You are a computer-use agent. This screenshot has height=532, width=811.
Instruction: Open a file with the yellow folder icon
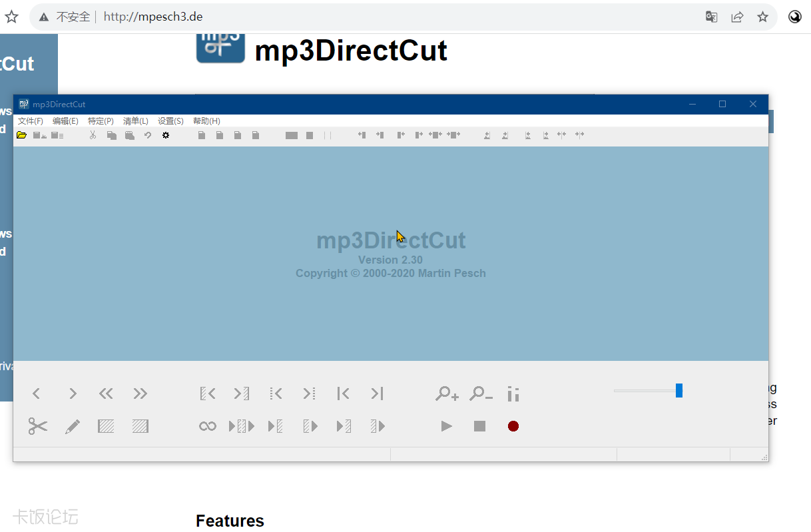[22, 135]
